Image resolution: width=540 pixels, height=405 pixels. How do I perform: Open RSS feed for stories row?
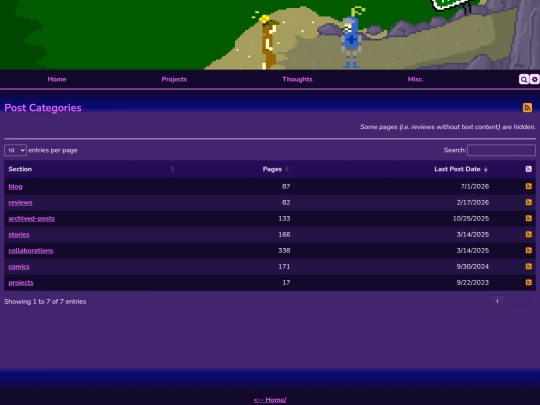tap(529, 234)
